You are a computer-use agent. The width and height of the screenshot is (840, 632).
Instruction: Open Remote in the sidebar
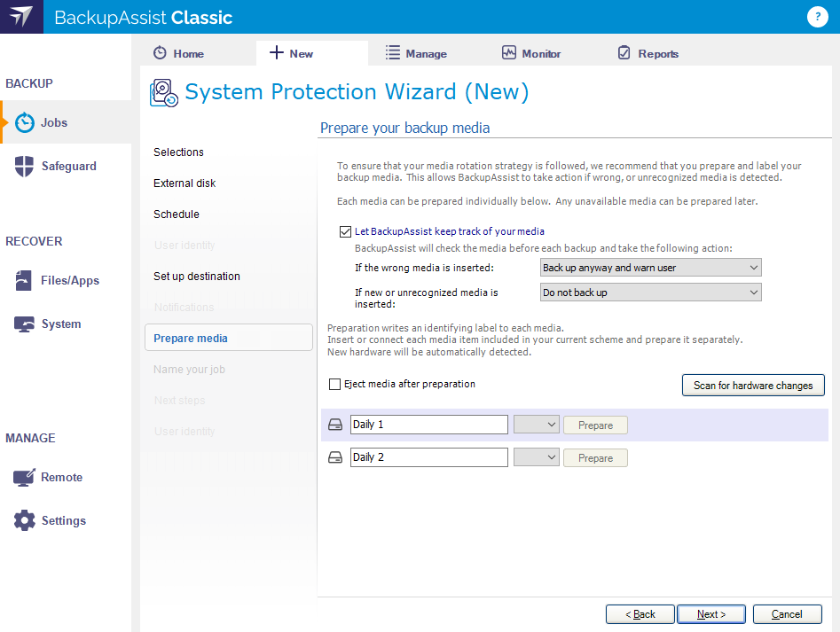pyautogui.click(x=66, y=477)
